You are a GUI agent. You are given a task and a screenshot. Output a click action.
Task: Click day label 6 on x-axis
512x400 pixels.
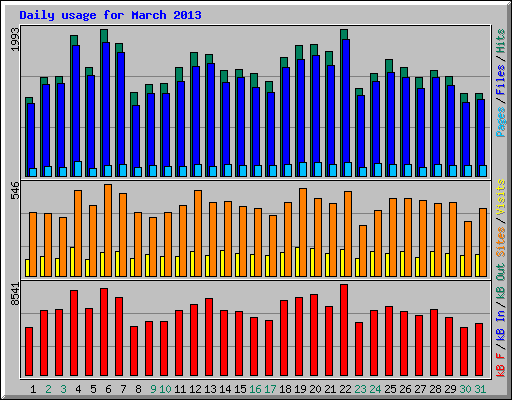(108, 389)
